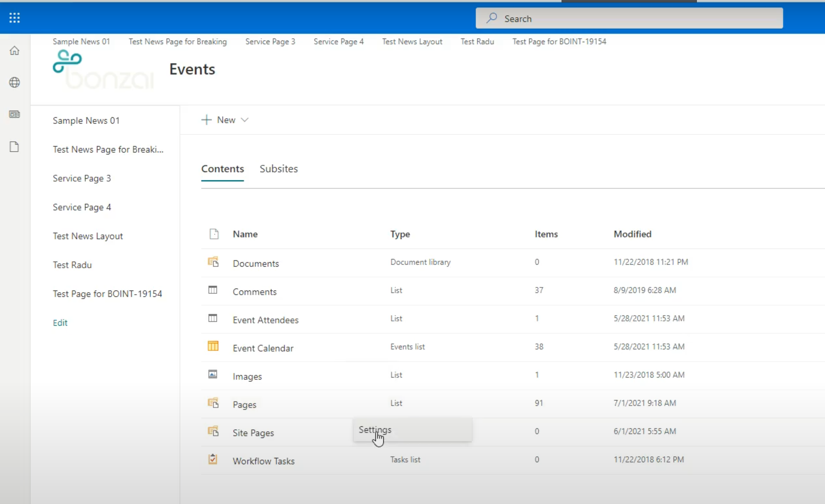This screenshot has width=825, height=504.
Task: Sort by the Items column header
Action: click(x=546, y=234)
